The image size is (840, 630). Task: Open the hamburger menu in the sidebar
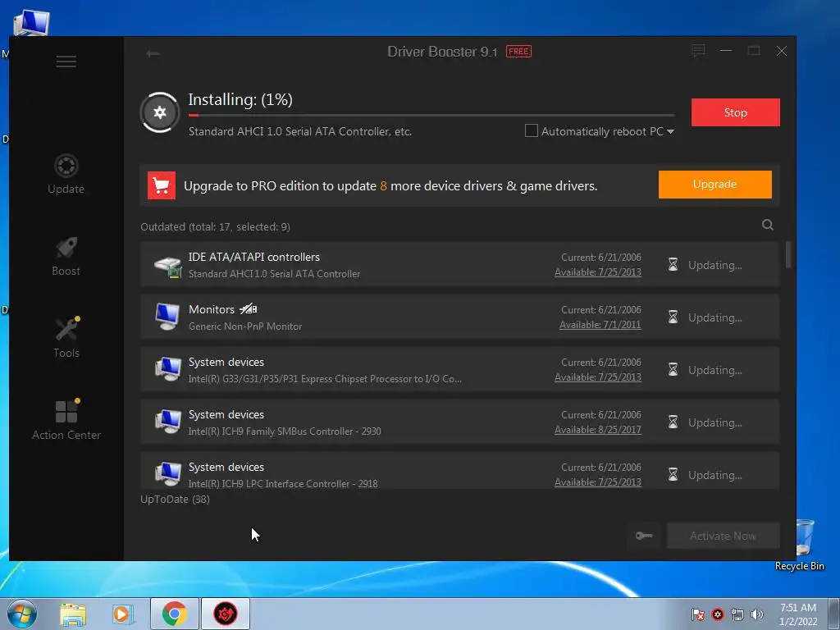66,62
